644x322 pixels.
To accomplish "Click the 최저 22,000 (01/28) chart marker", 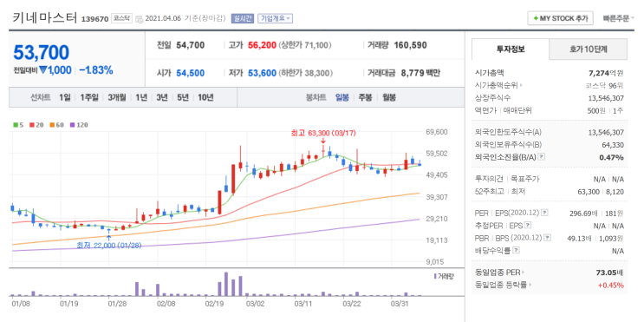I will [109, 245].
